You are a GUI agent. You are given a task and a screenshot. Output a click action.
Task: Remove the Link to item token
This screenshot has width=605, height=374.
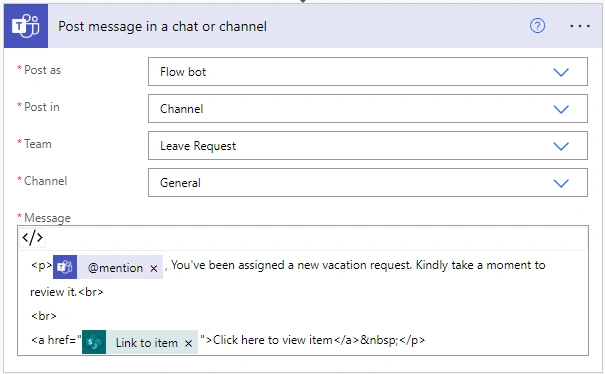(x=188, y=343)
